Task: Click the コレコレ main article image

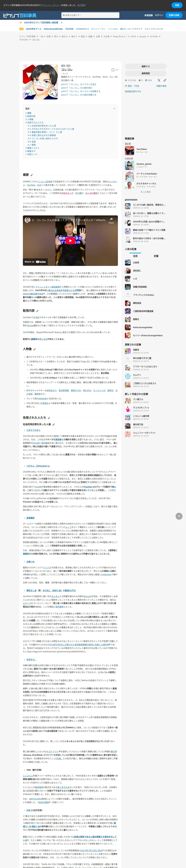Action: (x=40, y=82)
